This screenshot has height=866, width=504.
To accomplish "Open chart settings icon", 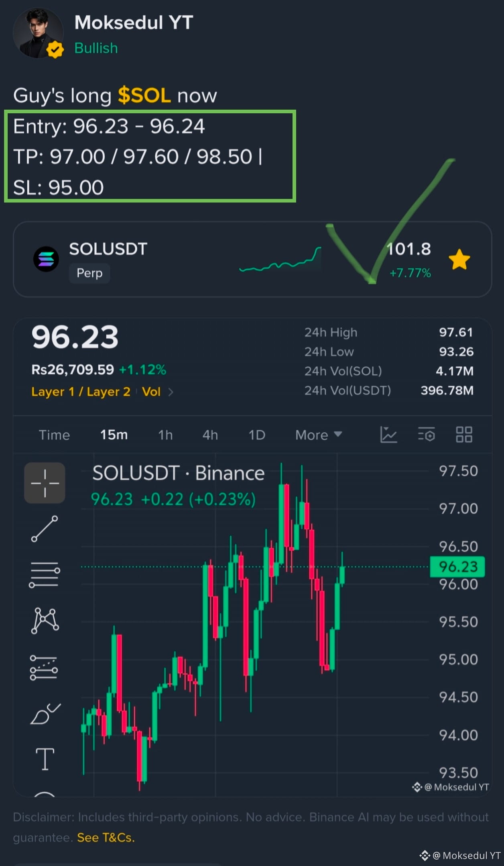I will click(x=426, y=435).
